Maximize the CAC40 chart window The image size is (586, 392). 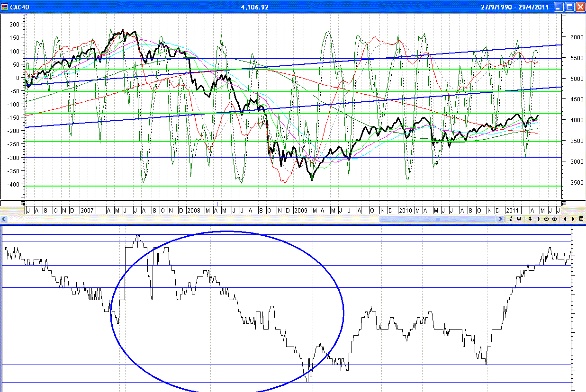tap(569, 7)
